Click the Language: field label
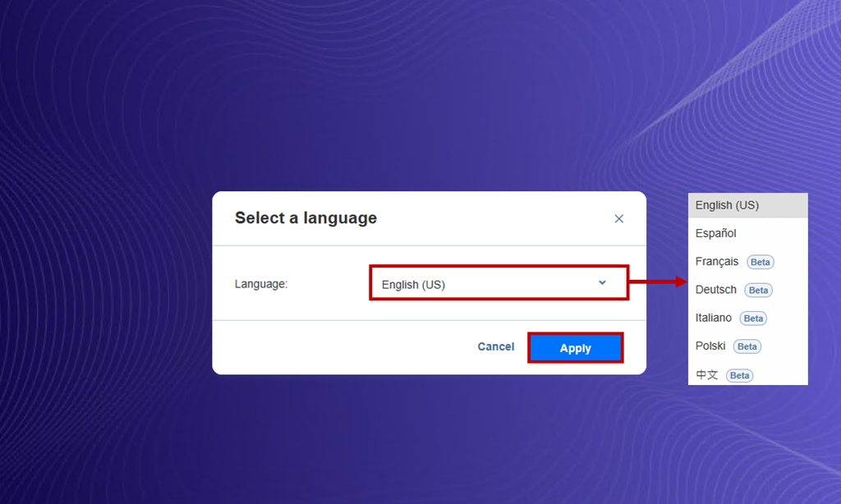This screenshot has width=841, height=504. (x=260, y=284)
